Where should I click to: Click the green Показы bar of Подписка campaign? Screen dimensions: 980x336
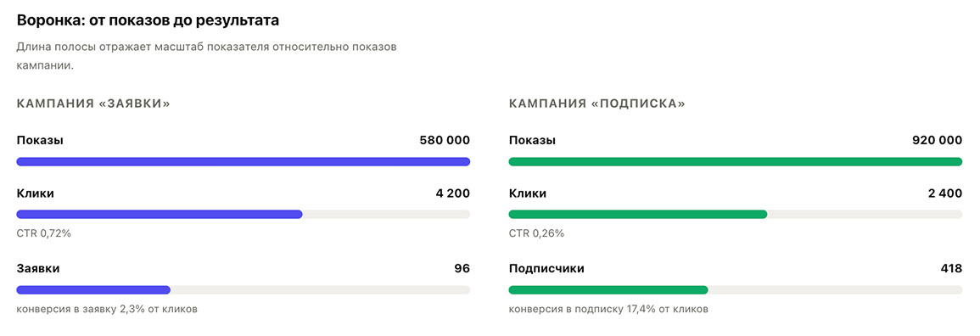736,162
